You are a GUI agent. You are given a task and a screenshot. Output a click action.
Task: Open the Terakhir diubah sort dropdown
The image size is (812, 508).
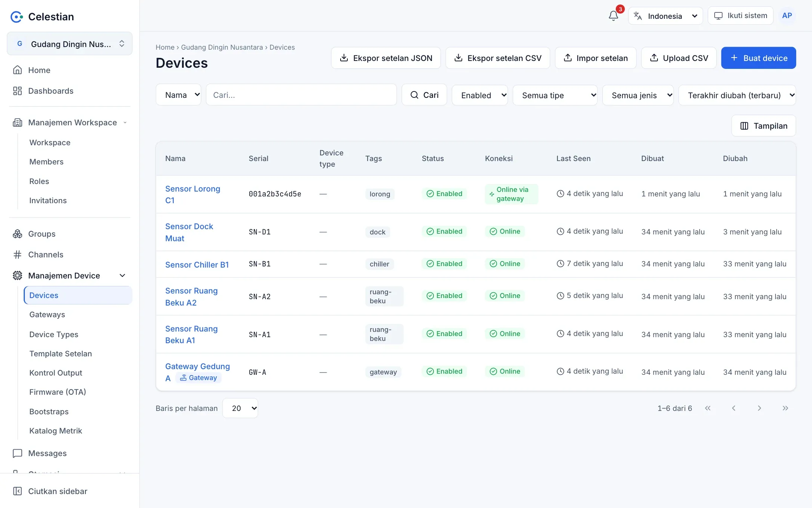coord(737,95)
